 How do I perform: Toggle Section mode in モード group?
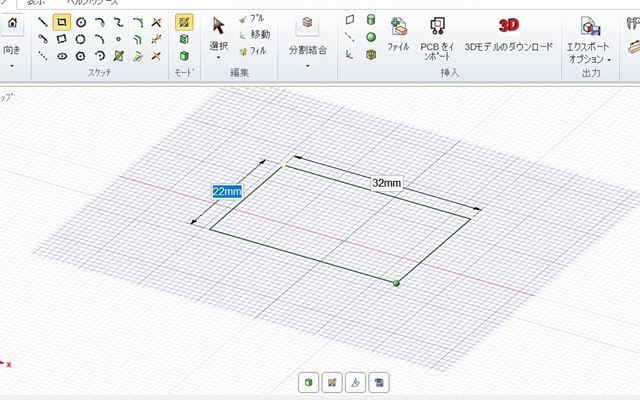(x=184, y=39)
